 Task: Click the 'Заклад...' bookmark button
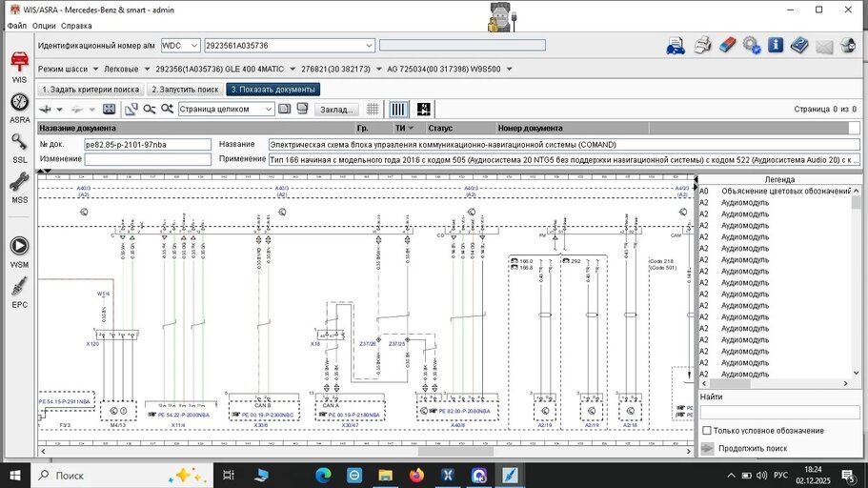(x=337, y=110)
